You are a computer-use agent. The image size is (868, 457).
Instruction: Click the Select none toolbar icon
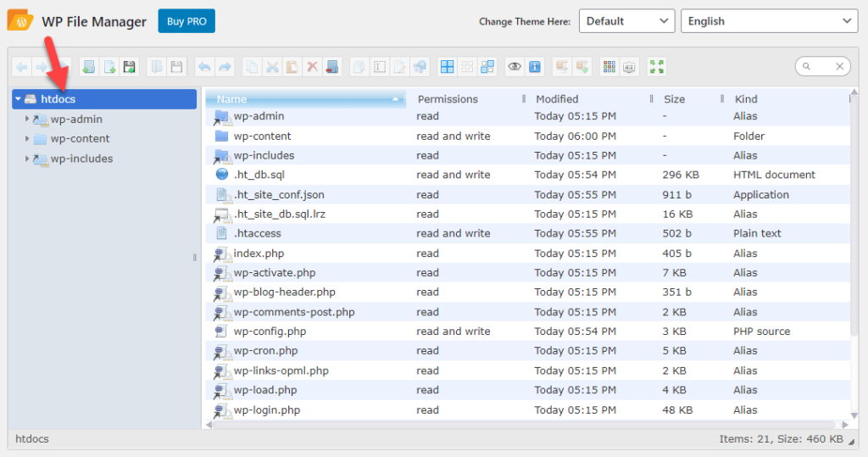tap(467, 67)
